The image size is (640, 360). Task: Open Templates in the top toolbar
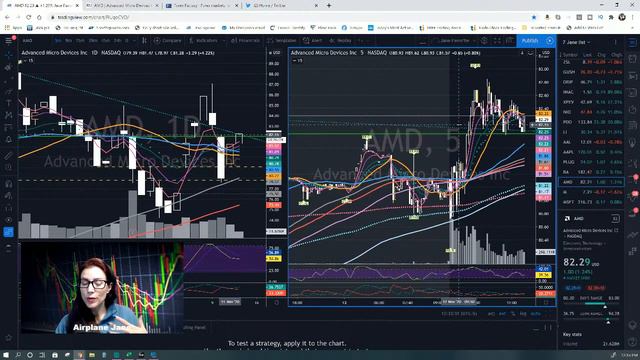(282, 40)
